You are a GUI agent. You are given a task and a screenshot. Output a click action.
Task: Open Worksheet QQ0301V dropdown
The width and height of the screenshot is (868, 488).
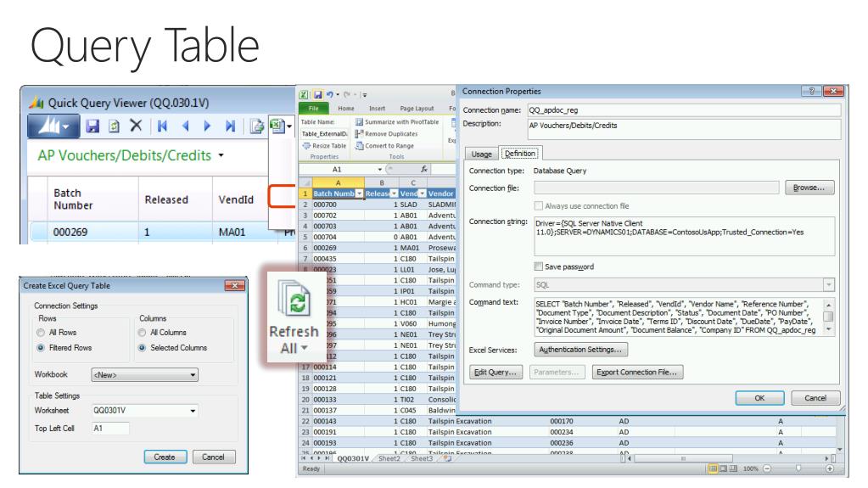tap(193, 411)
